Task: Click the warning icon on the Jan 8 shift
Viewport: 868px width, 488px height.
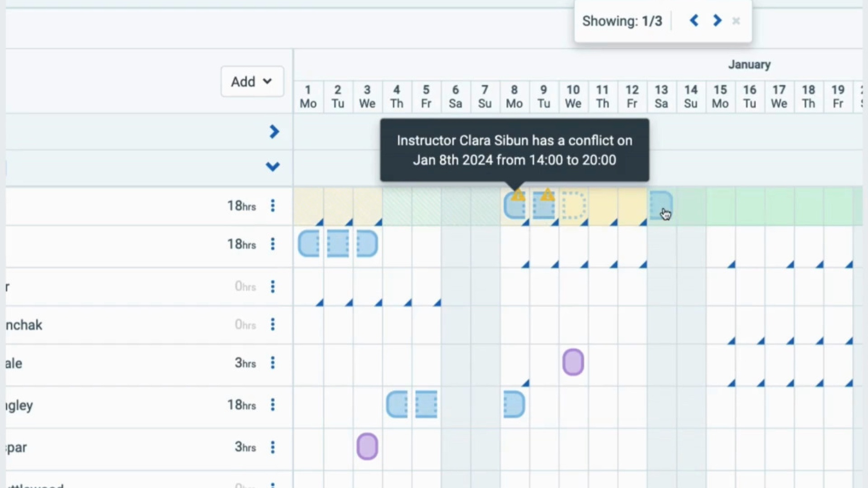Action: 517,195
